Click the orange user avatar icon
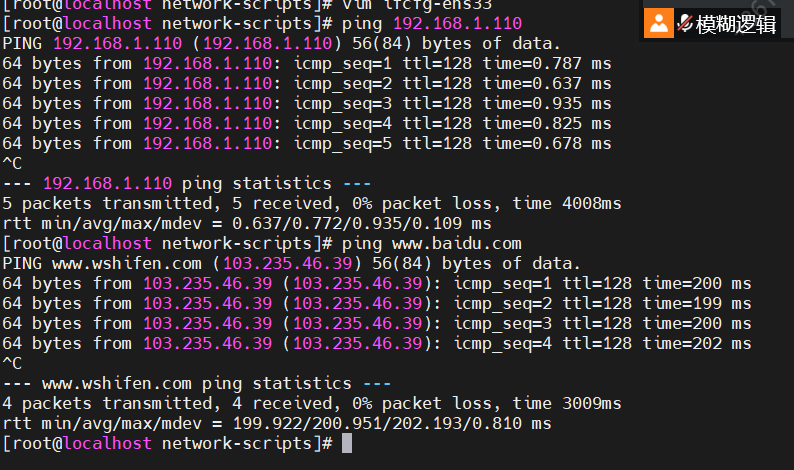 pyautogui.click(x=658, y=23)
